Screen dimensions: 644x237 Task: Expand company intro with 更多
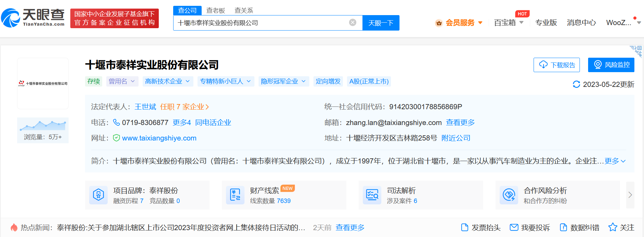tap(615, 161)
